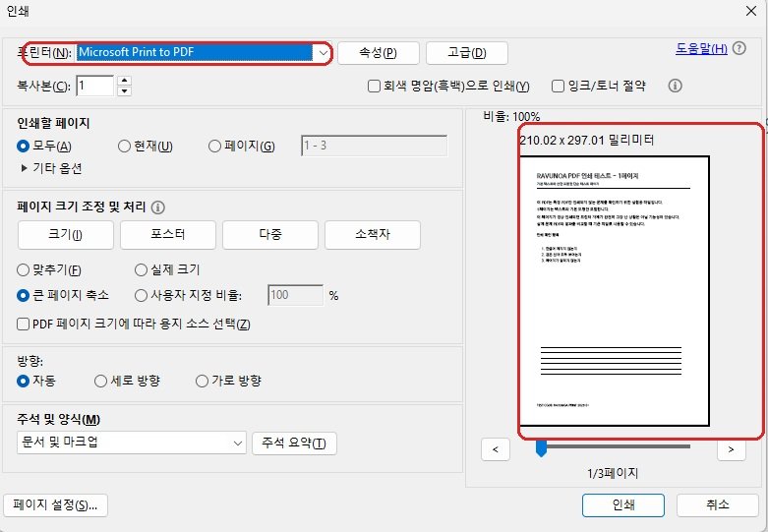Click the print preview page thumbnail
This screenshot has width=768, height=532.
615,291
